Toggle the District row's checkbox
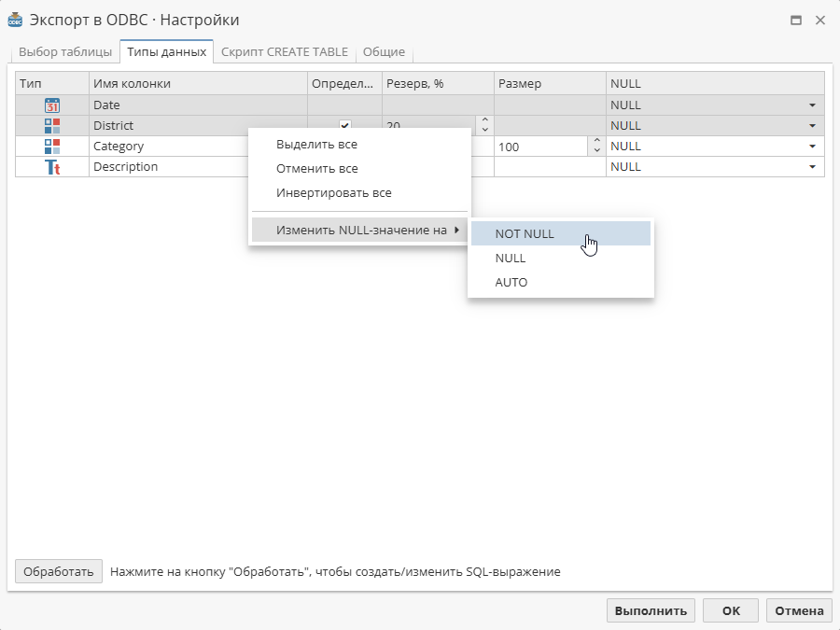 [345, 125]
